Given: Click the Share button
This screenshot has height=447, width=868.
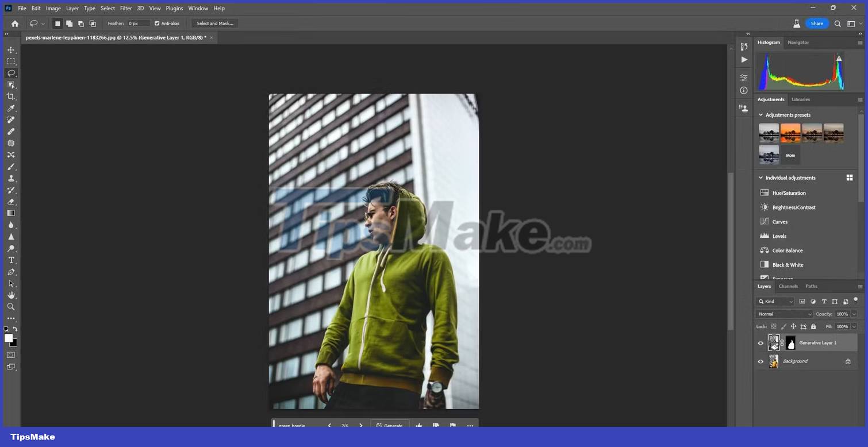Looking at the screenshot, I should [x=817, y=23].
